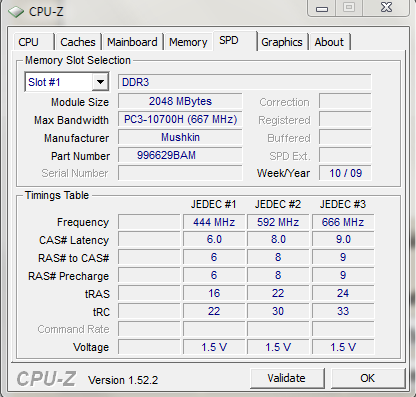This screenshot has height=397, width=416.
Task: Click the Validate button
Action: 287,378
